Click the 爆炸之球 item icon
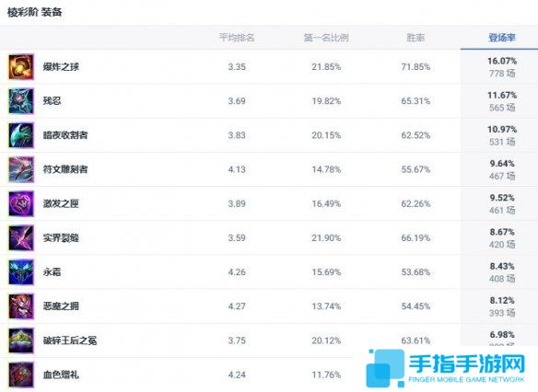The image size is (538, 392). point(21,67)
